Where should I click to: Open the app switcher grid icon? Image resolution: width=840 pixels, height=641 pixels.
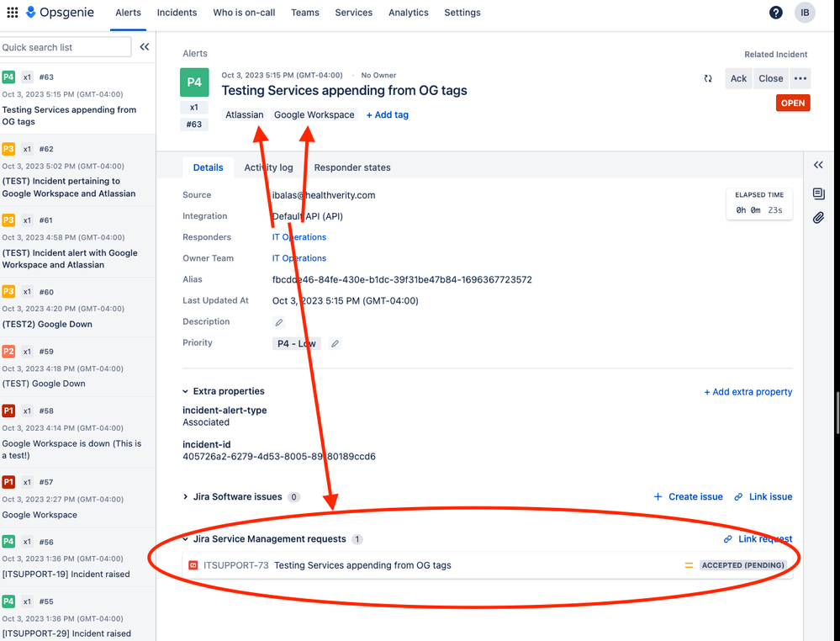13,13
